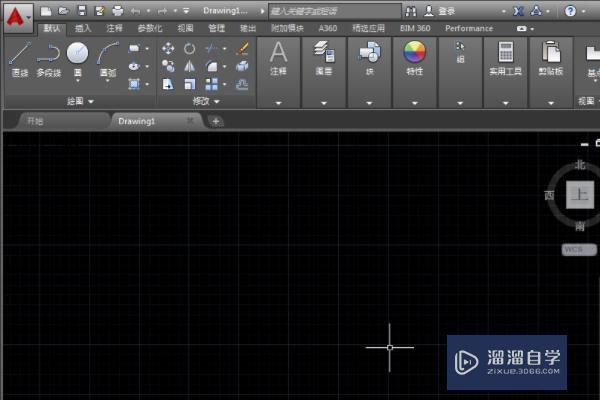Select the Arc (圆弧) tool

pos(108,57)
